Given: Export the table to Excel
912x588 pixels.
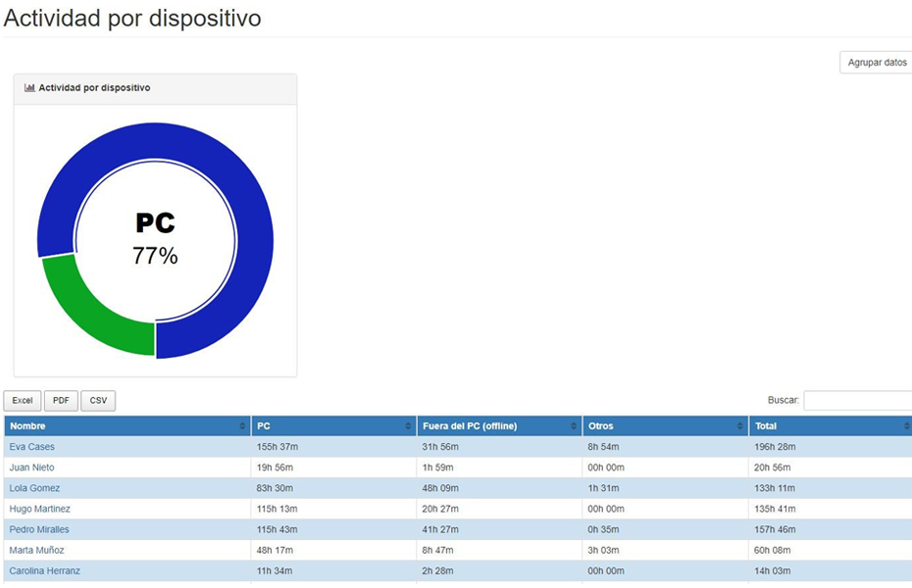Looking at the screenshot, I should click(23, 401).
